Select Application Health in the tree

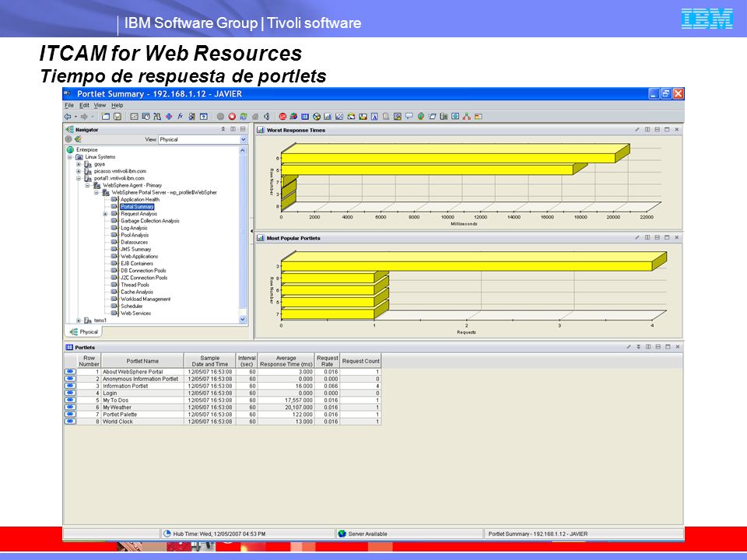click(139, 200)
